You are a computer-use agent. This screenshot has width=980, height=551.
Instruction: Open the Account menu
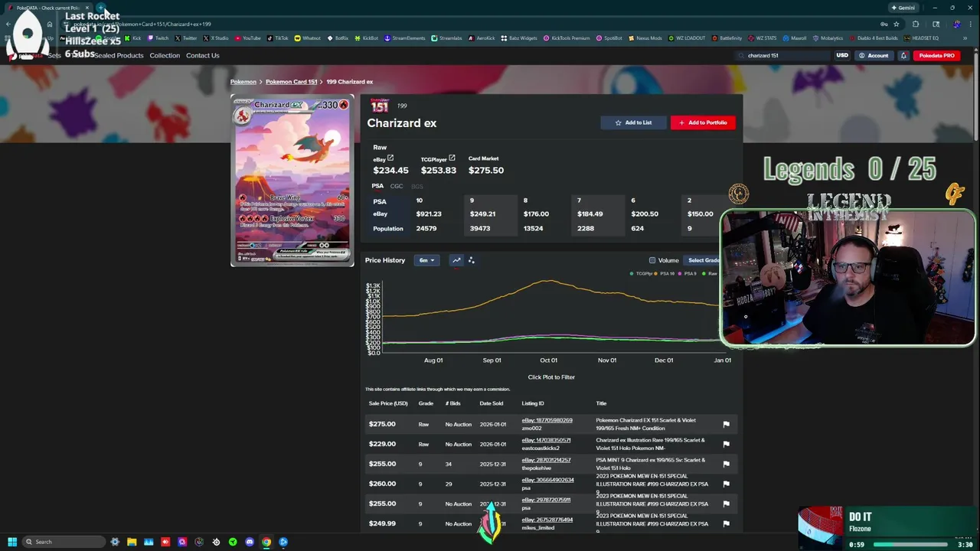[x=874, y=55]
